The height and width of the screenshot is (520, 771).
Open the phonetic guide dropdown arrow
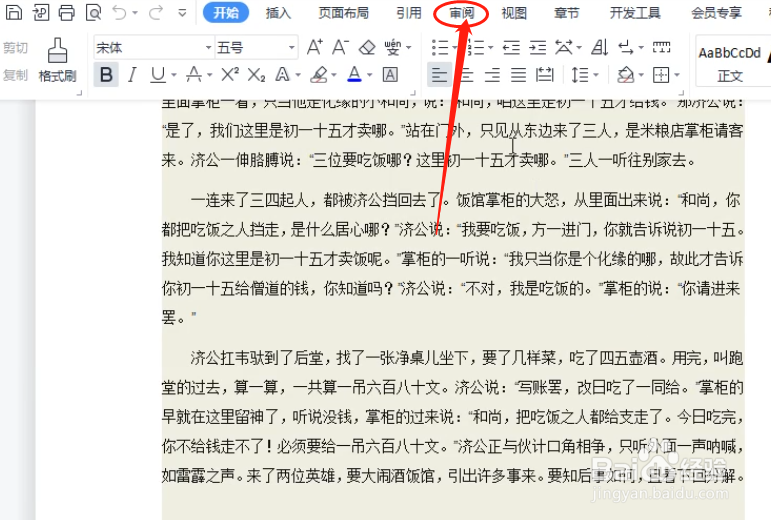click(x=409, y=48)
